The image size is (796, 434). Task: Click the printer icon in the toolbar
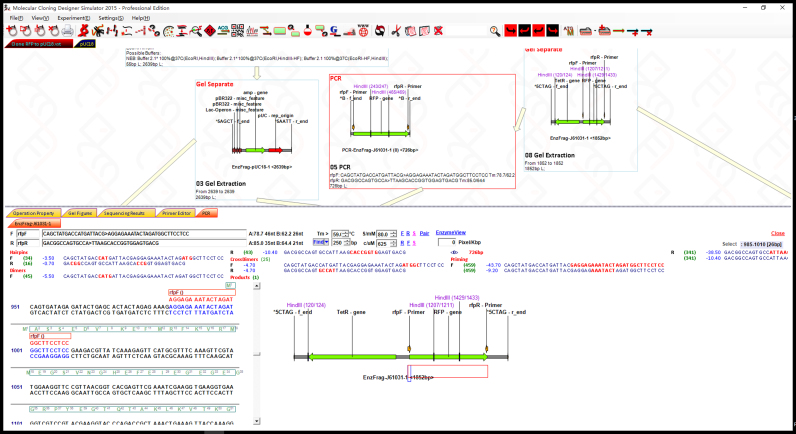[x=66, y=30]
